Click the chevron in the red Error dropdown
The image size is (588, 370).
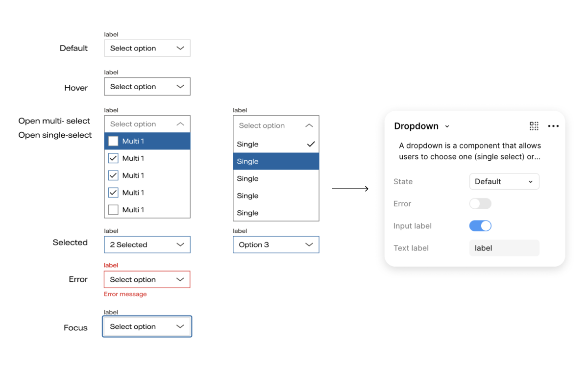(180, 279)
